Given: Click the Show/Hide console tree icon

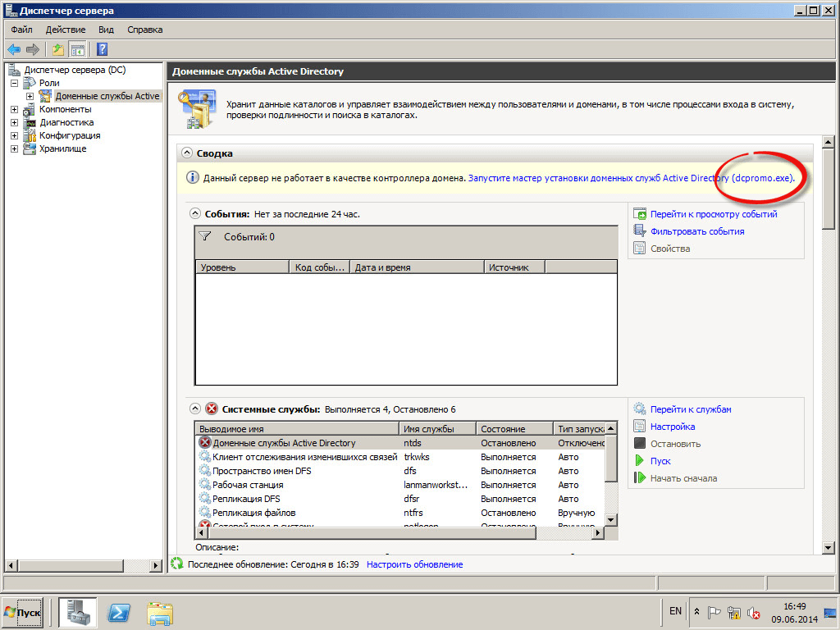Looking at the screenshot, I should (77, 49).
